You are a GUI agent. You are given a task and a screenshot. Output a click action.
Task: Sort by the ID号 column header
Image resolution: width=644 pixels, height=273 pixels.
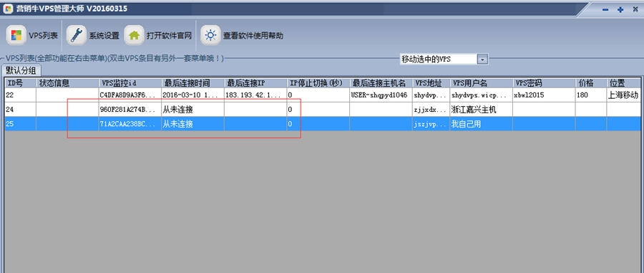(20, 83)
